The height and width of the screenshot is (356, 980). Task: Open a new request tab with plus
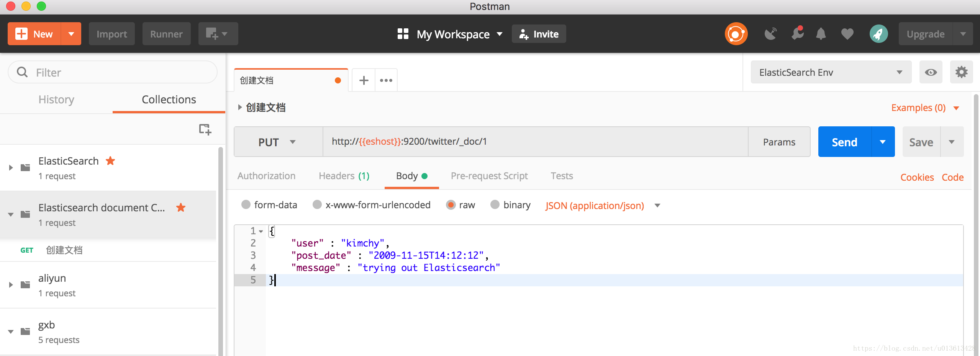pos(364,80)
